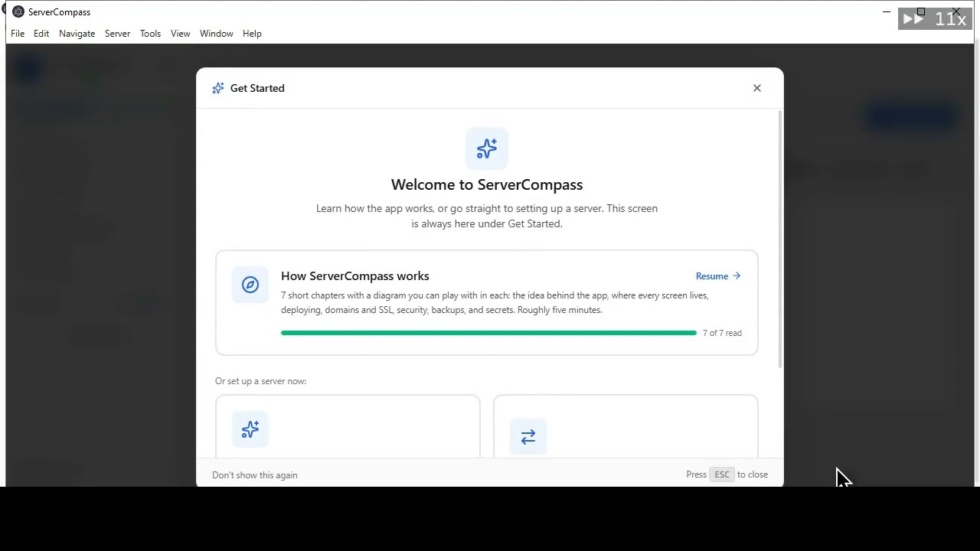Open the Edit menu
The image size is (980, 551).
[x=41, y=34]
